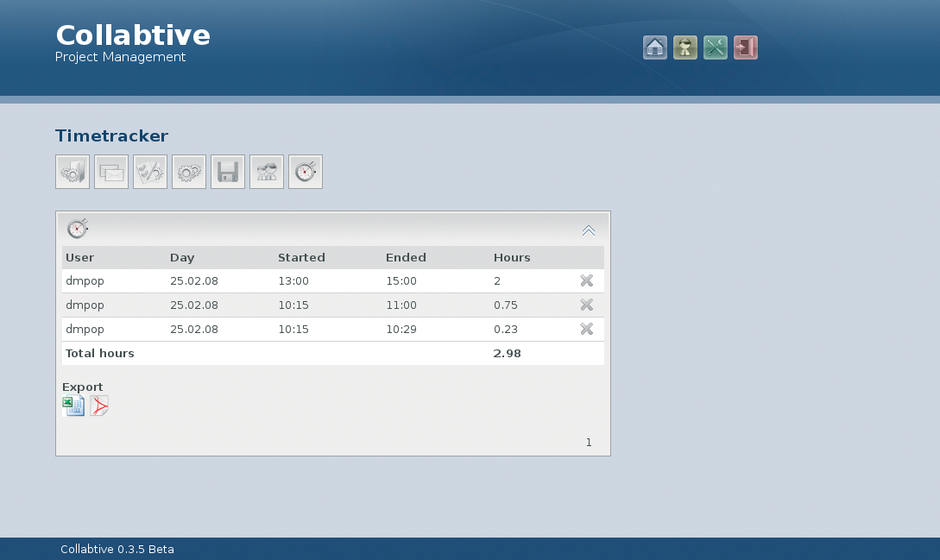Click the Hours column header
This screenshot has height=560, width=940.
(512, 257)
